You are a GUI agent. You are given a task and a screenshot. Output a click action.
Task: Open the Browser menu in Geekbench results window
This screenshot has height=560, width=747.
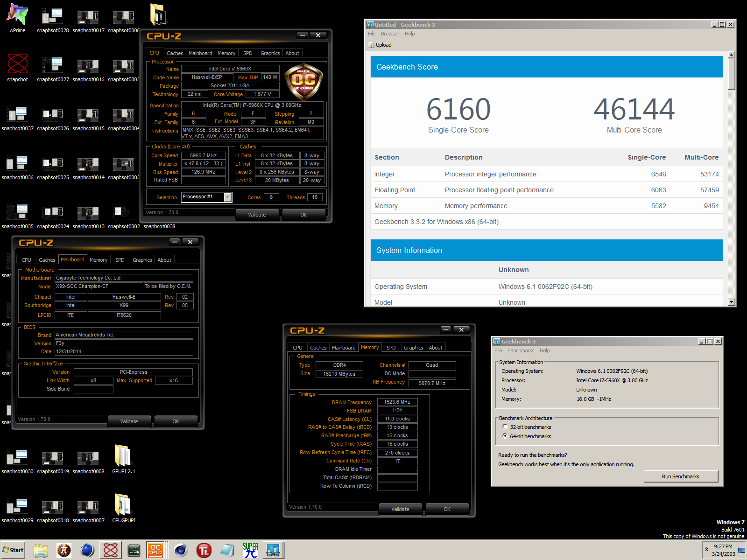pyautogui.click(x=390, y=34)
